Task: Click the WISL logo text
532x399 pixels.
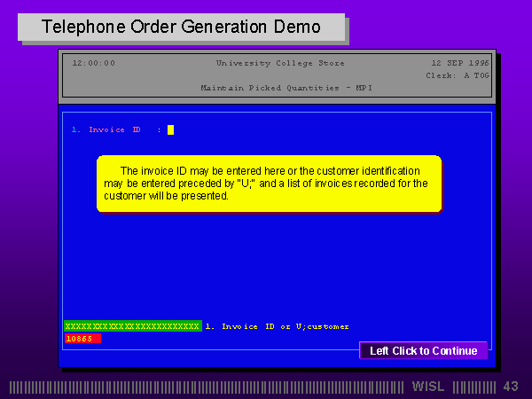Action: [429, 387]
